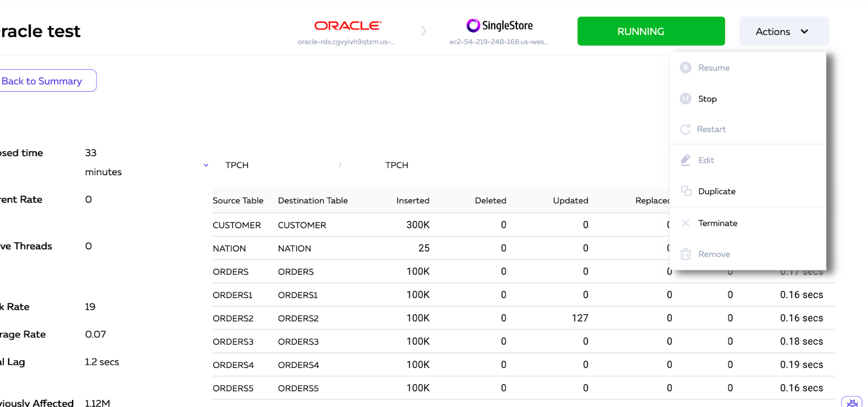Click the CUSTOMER source table cell
This screenshot has height=407, width=868.
point(237,225)
